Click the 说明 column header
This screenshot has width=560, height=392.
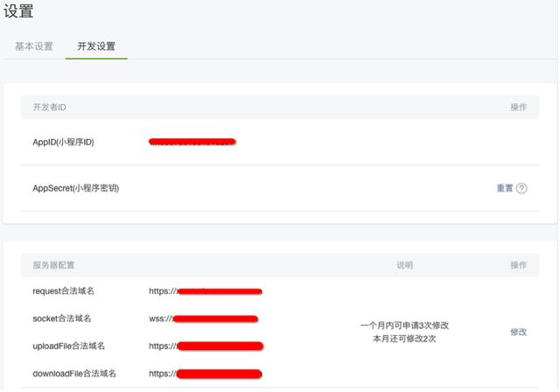pos(404,265)
